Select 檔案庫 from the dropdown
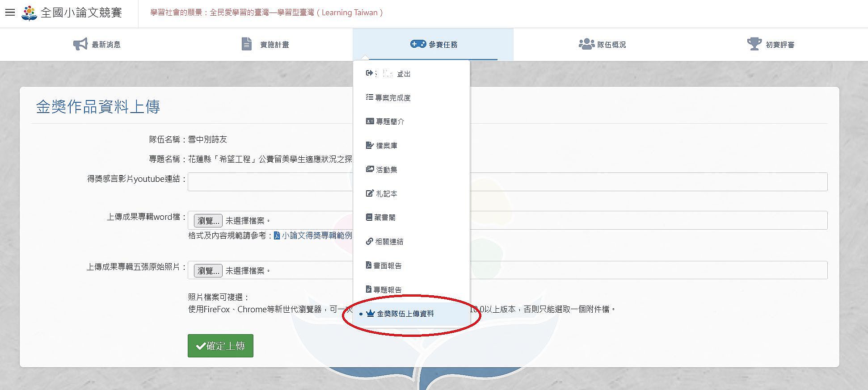This screenshot has width=868, height=390. 381,146
